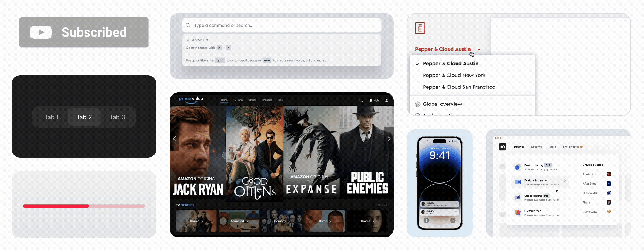Open the Kids tab

pyautogui.click(x=280, y=100)
